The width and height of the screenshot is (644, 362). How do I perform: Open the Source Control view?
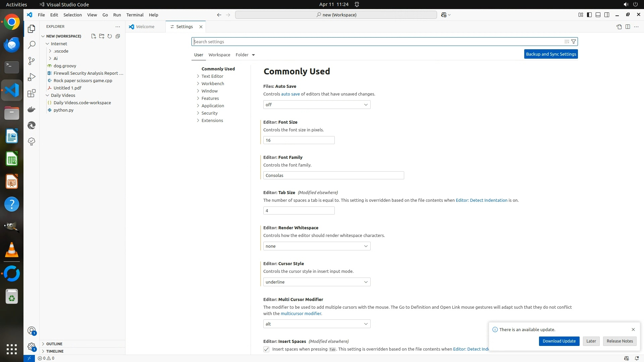point(32,61)
